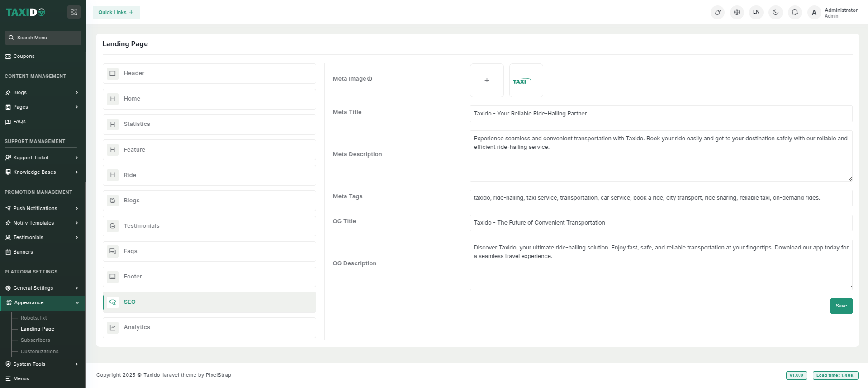The image size is (868, 388).
Task: Click the Banners icon in the sidebar
Action: [8, 252]
